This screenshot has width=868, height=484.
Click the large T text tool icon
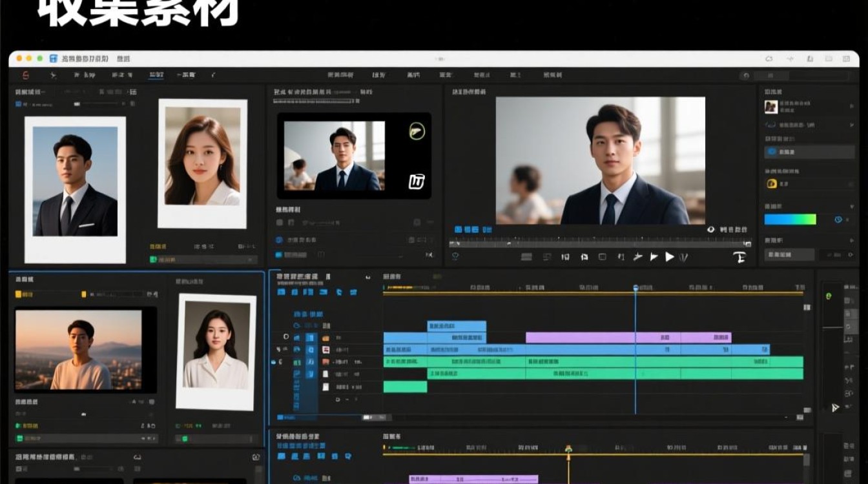[739, 257]
